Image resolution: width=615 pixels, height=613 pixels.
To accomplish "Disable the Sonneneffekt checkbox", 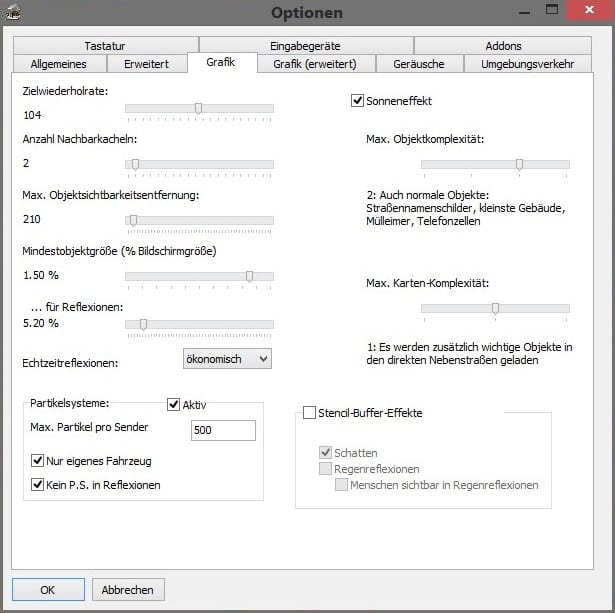I will pyautogui.click(x=357, y=100).
